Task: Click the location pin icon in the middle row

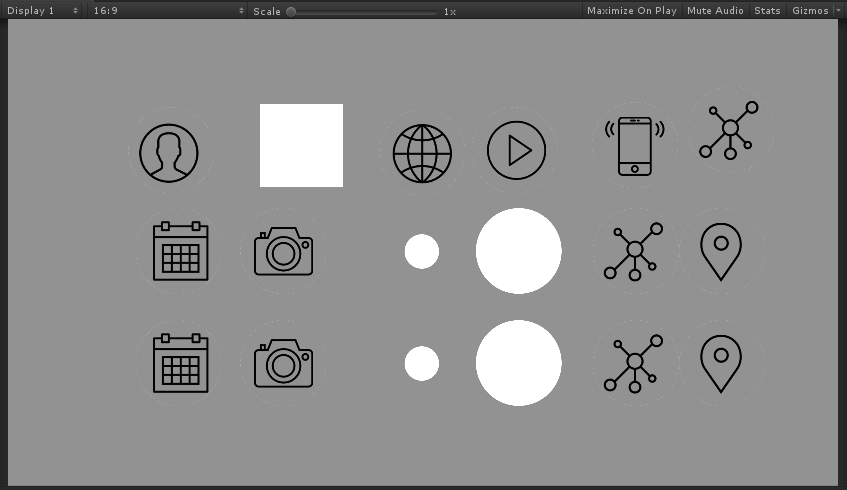Action: (721, 252)
